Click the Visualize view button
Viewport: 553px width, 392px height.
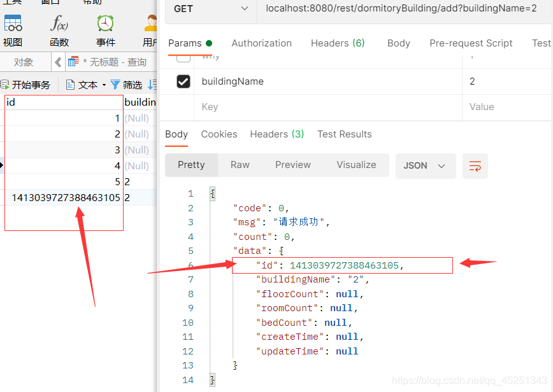point(356,165)
